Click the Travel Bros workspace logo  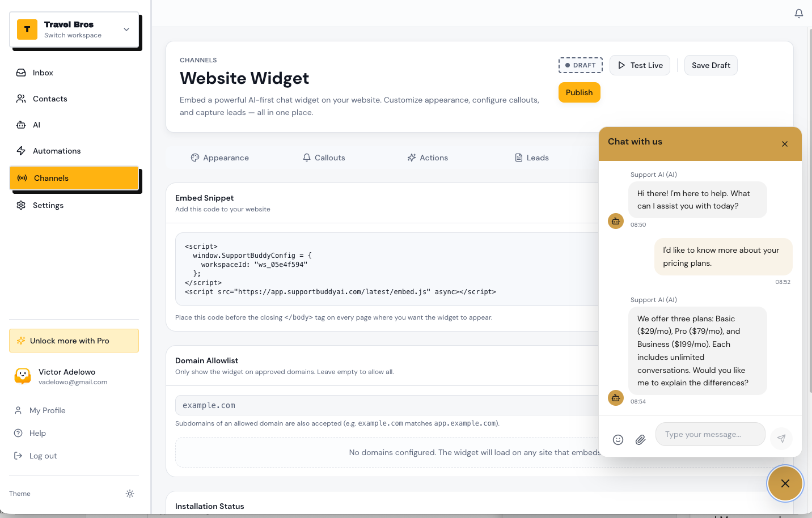pyautogui.click(x=27, y=29)
